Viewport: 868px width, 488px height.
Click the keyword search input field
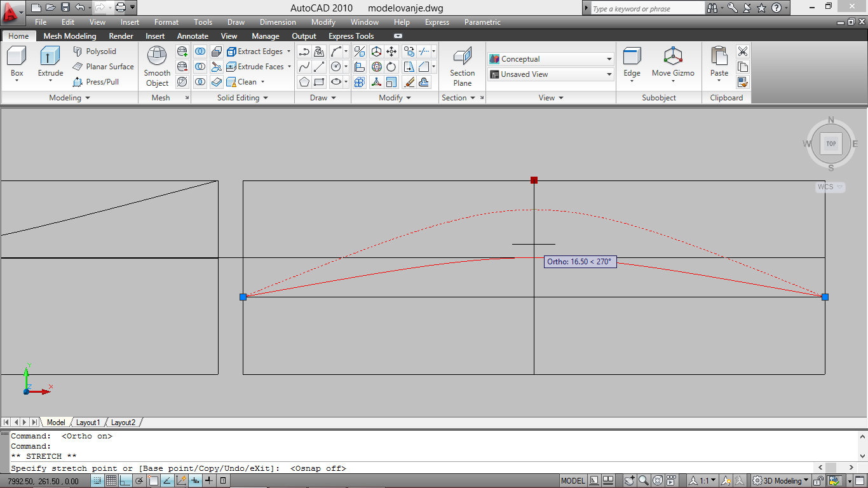pyautogui.click(x=648, y=8)
